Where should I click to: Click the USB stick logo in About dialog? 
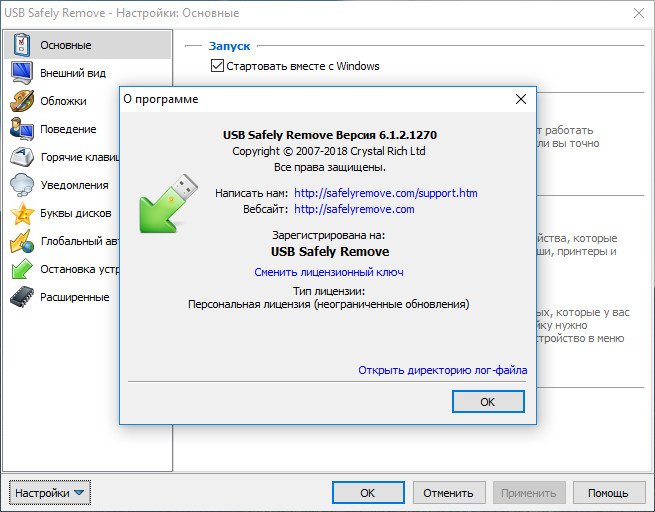click(x=168, y=203)
